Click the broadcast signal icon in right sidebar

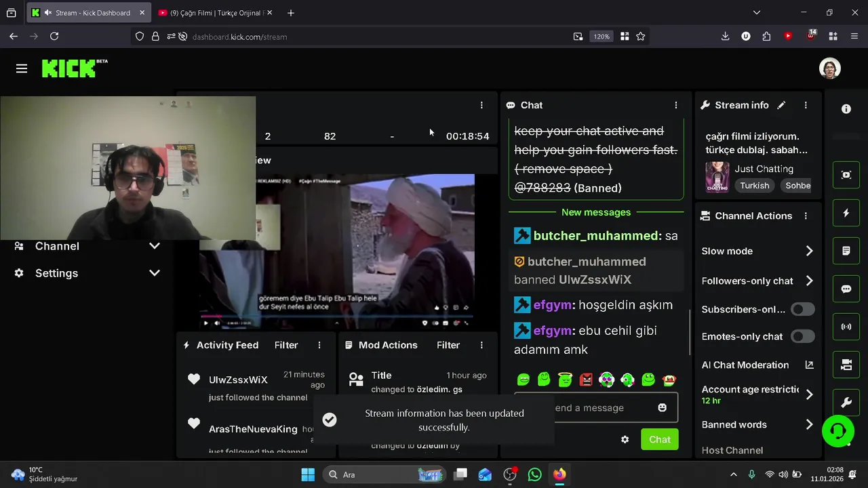point(846,327)
